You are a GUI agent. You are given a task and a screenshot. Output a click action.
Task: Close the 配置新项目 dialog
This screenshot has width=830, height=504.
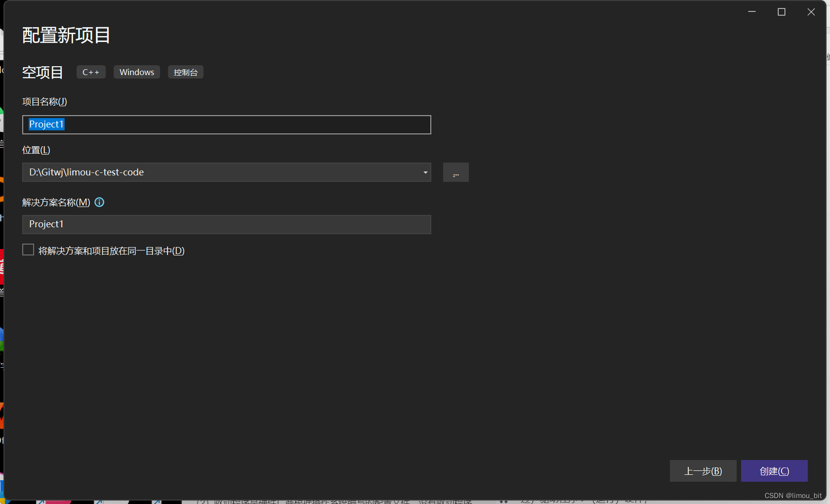click(x=811, y=12)
